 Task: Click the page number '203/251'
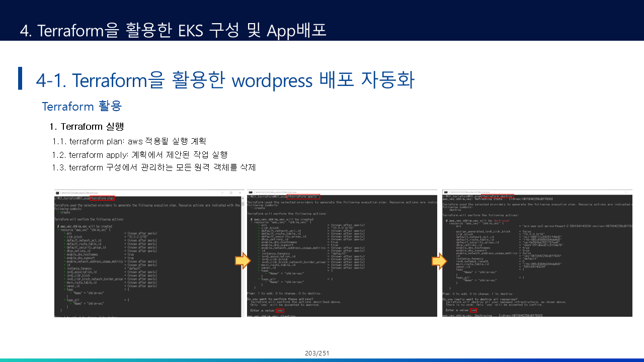point(317,353)
